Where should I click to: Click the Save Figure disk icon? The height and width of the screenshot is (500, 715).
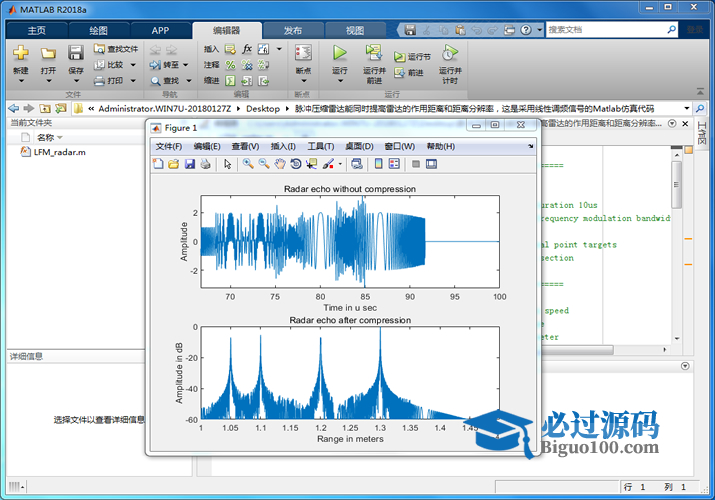(x=190, y=164)
